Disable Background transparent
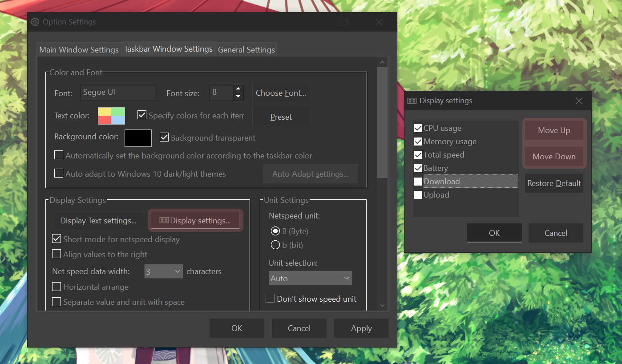Screen dimensions: 622x364 tap(164, 137)
